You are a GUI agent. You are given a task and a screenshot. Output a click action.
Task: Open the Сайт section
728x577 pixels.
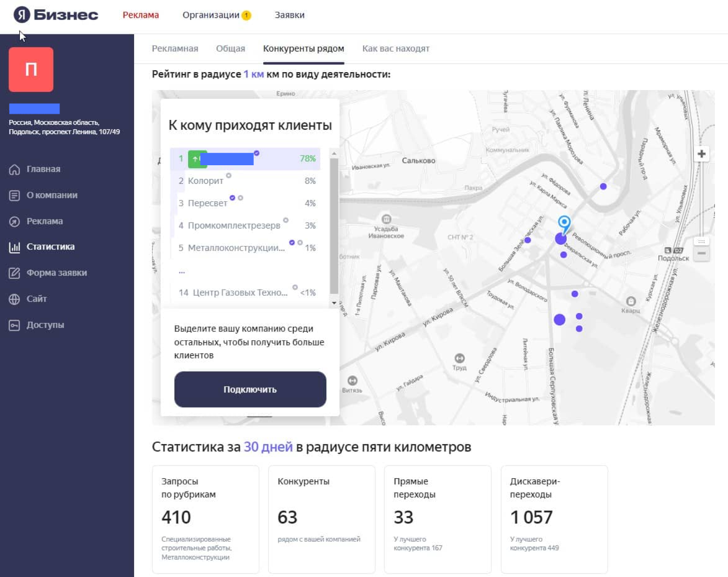pyautogui.click(x=37, y=299)
